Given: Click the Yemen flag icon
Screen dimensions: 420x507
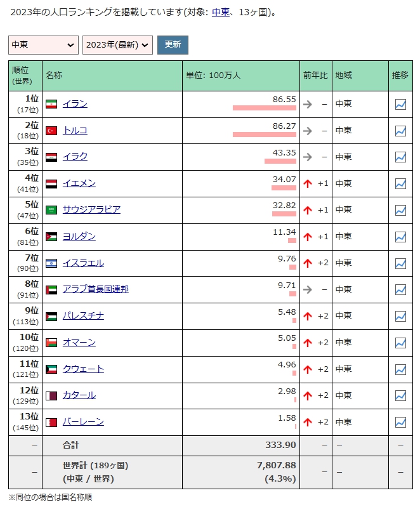Looking at the screenshot, I should pyautogui.click(x=51, y=183).
